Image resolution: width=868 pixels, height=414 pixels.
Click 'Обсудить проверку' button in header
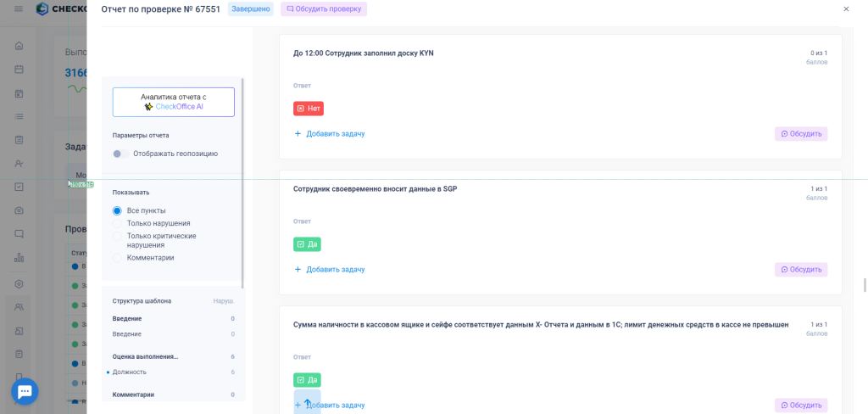point(324,9)
